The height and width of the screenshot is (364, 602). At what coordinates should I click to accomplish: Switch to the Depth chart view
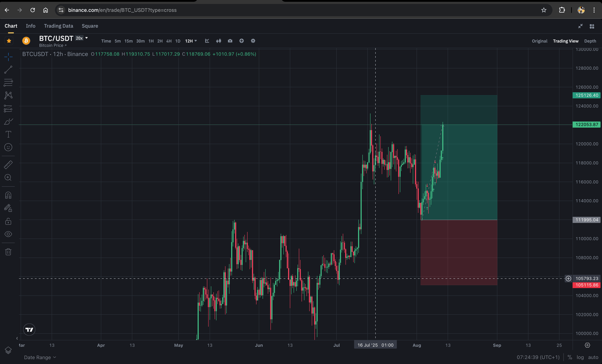point(590,41)
